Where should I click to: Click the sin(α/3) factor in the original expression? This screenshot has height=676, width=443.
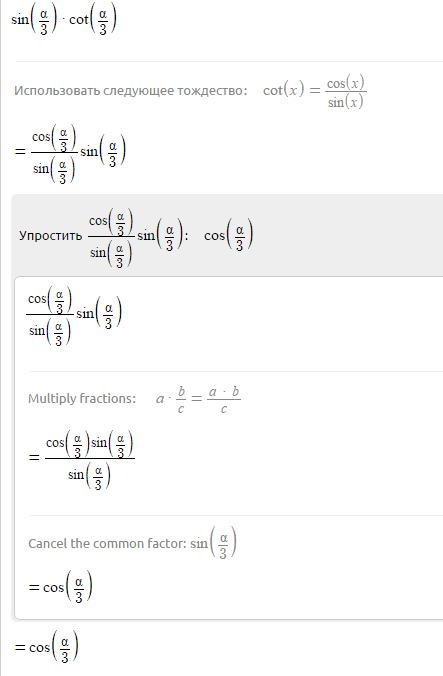click(x=34, y=20)
